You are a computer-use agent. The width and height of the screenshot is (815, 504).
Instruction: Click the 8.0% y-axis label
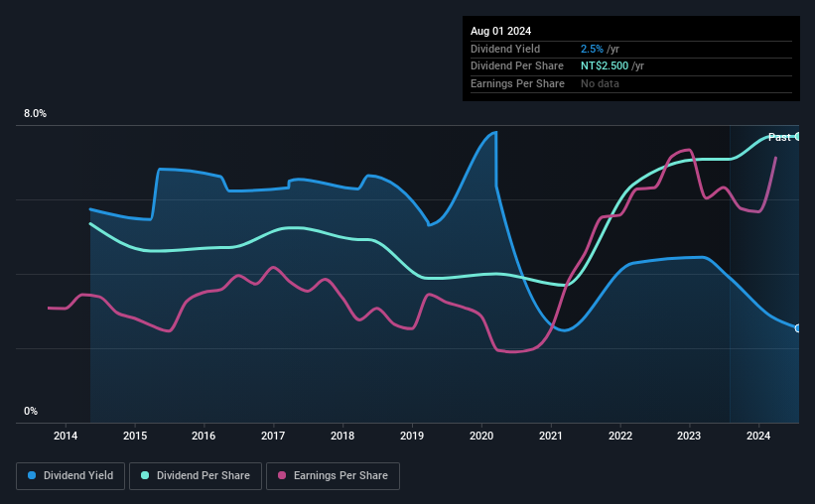point(35,114)
